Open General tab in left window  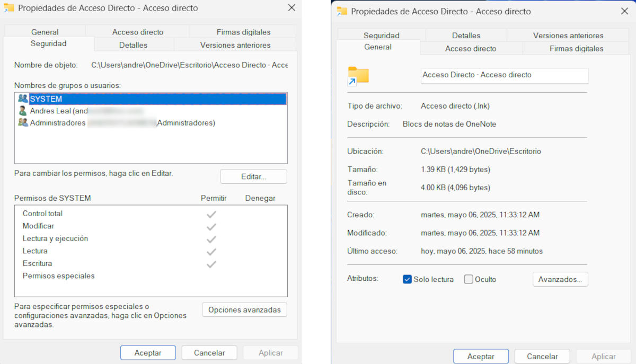pos(45,32)
